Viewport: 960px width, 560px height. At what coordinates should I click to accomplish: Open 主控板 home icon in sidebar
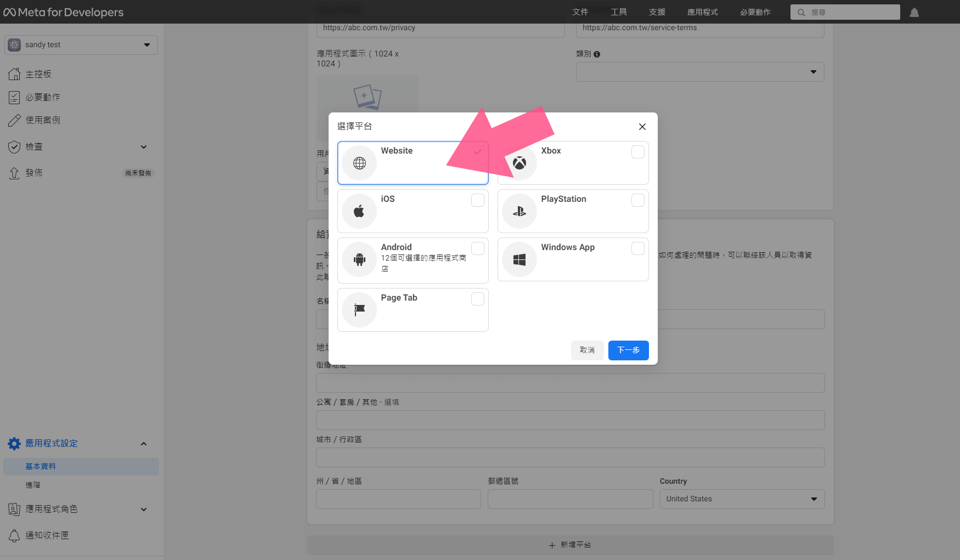pyautogui.click(x=14, y=74)
